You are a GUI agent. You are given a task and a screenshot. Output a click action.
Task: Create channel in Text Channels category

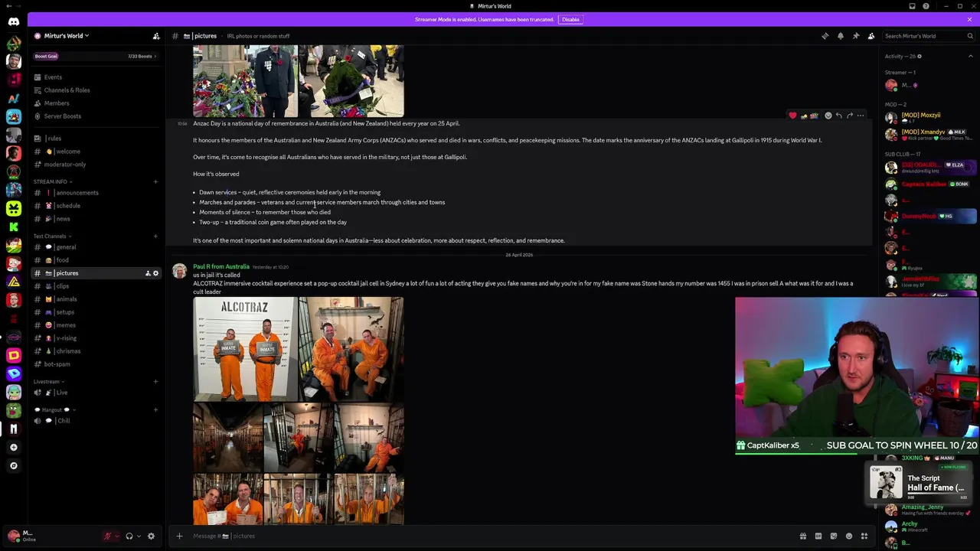point(155,236)
